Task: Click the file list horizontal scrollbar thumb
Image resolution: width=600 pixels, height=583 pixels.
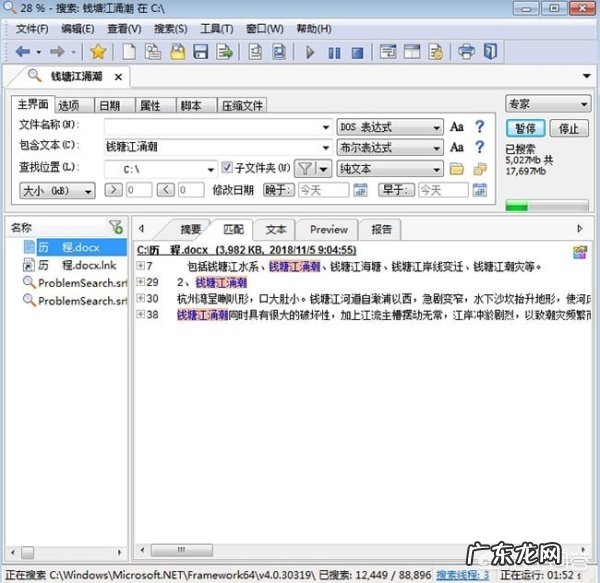Action: pos(27,552)
